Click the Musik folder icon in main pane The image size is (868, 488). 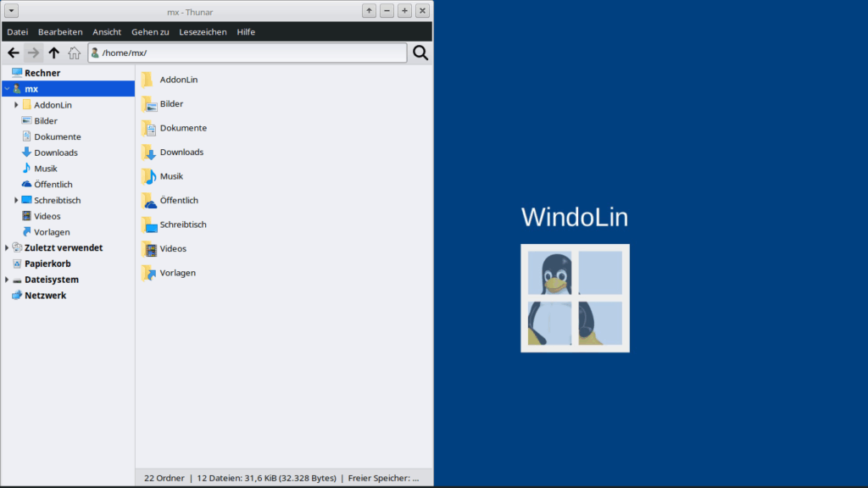point(148,176)
